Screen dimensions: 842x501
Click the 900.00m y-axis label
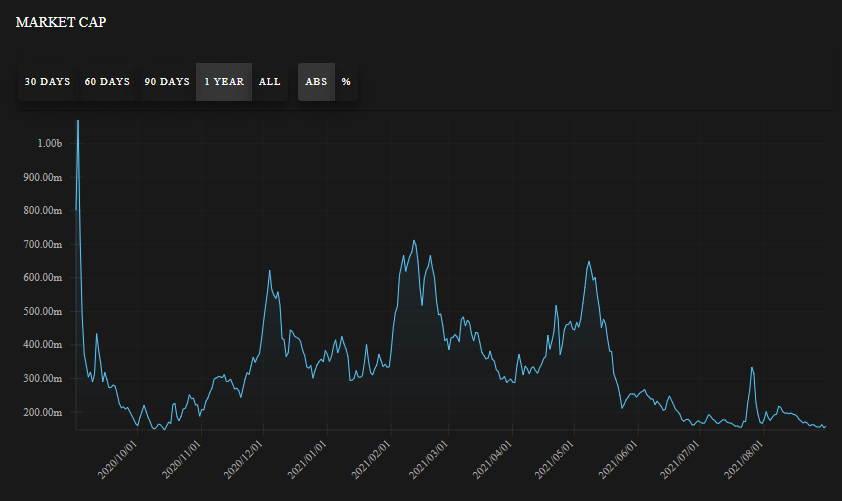click(x=42, y=177)
